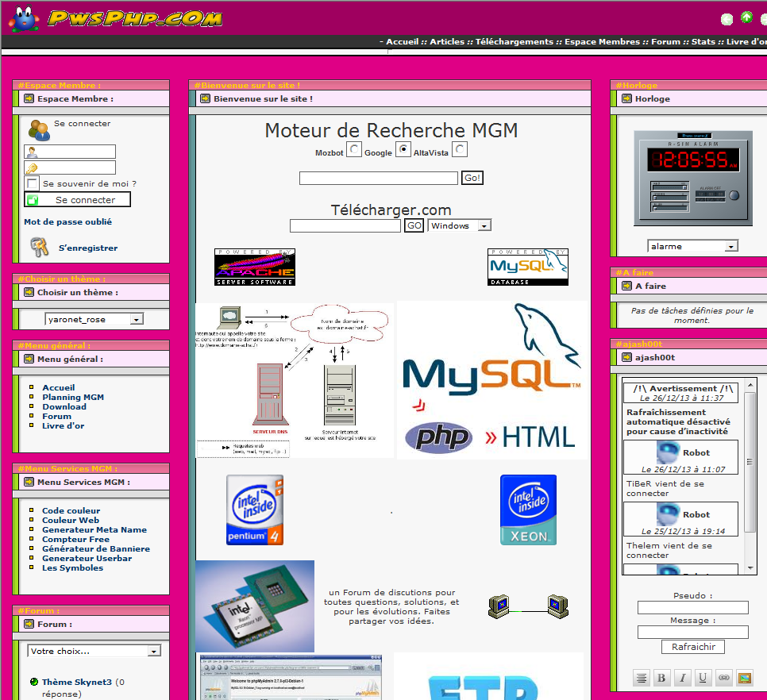
Task: Click the arrow icon beside Espace Membre title
Action: 29,98
